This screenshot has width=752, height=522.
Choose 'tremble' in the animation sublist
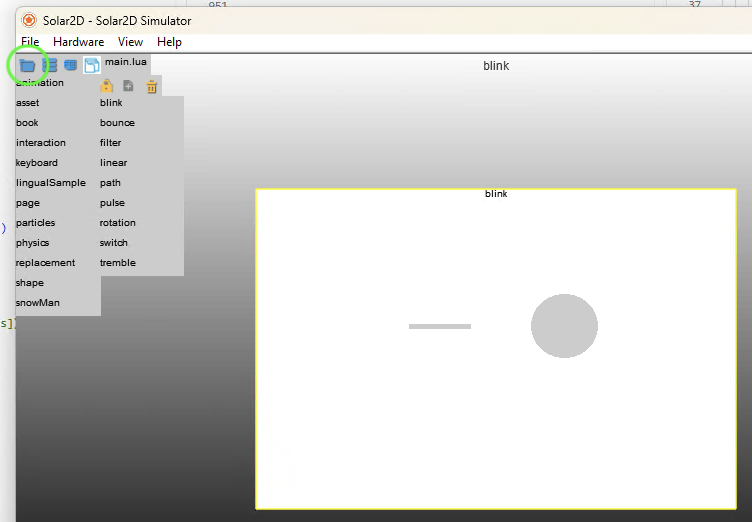coord(118,263)
